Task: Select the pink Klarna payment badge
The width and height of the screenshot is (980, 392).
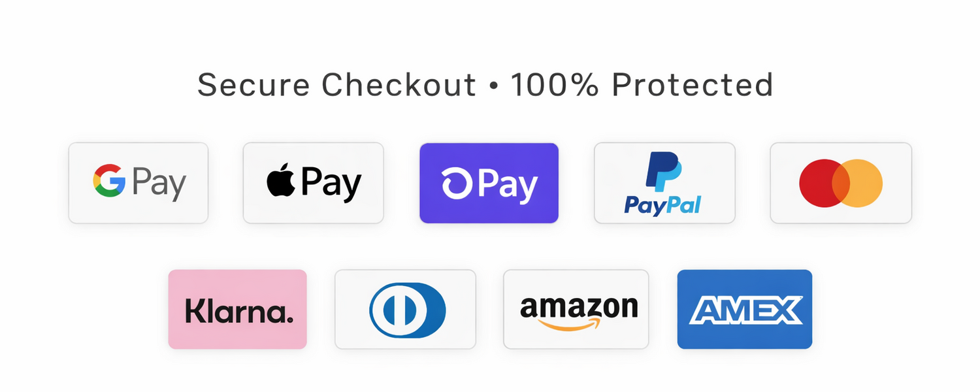Action: [238, 309]
